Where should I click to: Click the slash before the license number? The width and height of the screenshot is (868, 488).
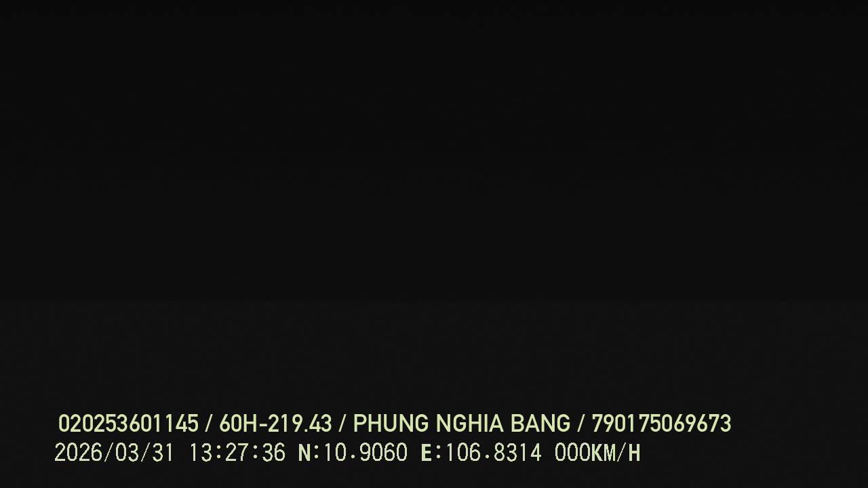click(x=581, y=424)
